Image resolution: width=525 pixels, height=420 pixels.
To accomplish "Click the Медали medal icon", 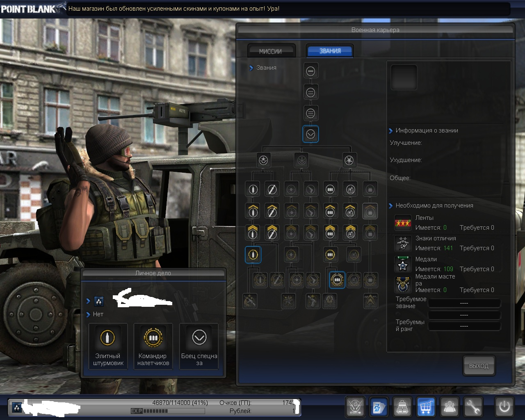I will (402, 264).
